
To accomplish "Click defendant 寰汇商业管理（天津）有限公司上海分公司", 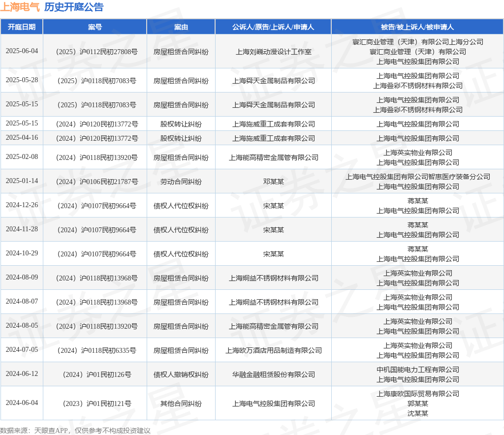I will coord(418,42).
